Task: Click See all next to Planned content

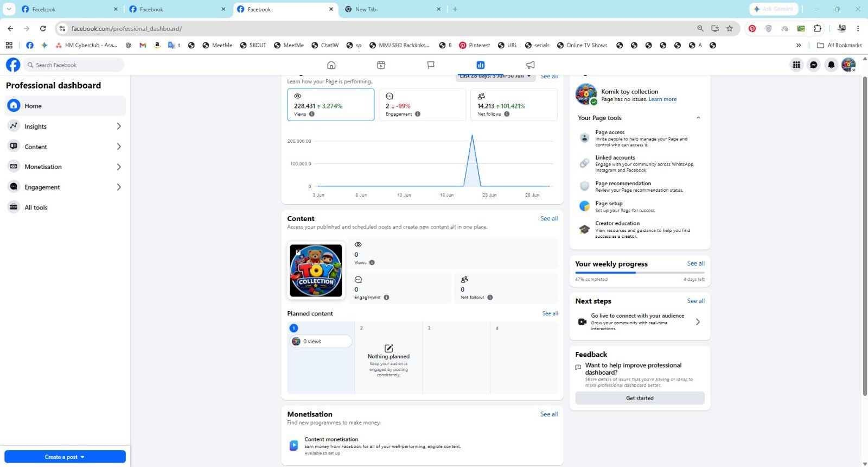Action: pyautogui.click(x=550, y=313)
